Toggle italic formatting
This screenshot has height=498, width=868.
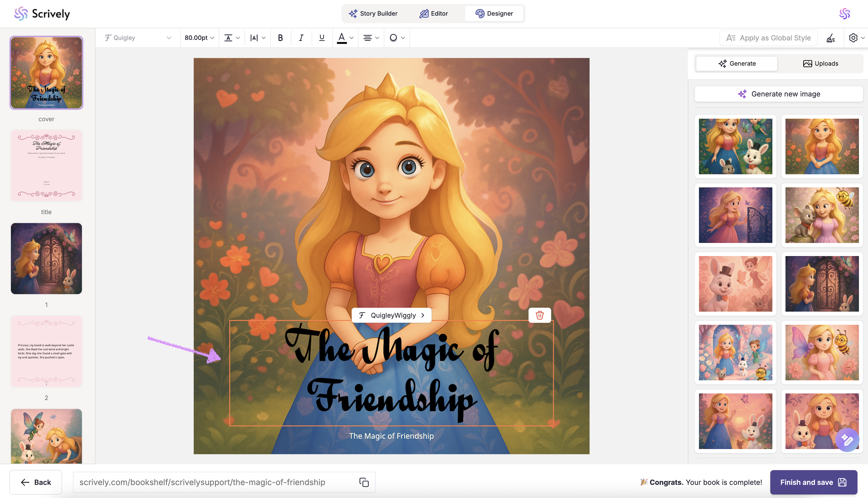301,38
